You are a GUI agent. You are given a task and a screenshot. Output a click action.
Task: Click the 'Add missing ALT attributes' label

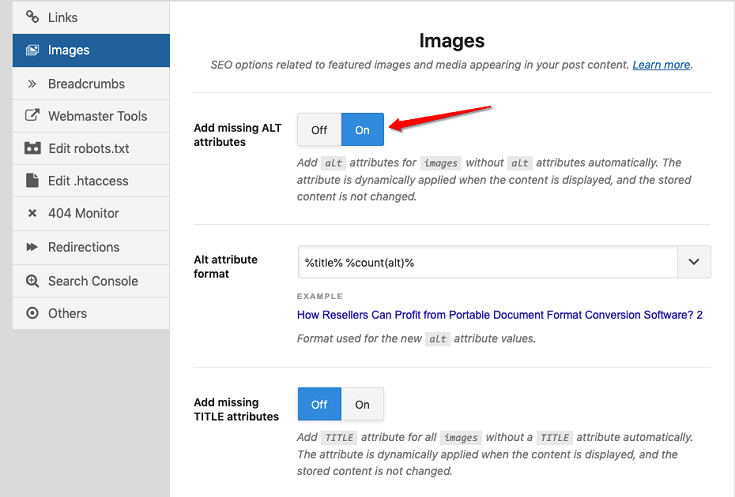pos(238,135)
